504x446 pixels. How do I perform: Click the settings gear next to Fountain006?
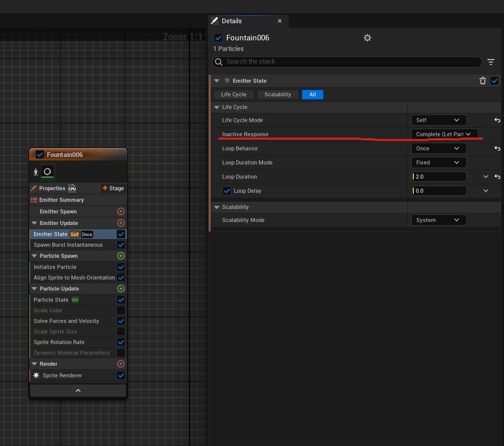click(367, 38)
